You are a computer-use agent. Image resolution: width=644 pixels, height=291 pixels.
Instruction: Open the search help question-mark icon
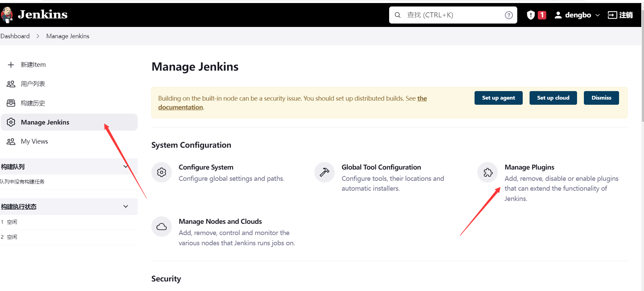pyautogui.click(x=509, y=15)
